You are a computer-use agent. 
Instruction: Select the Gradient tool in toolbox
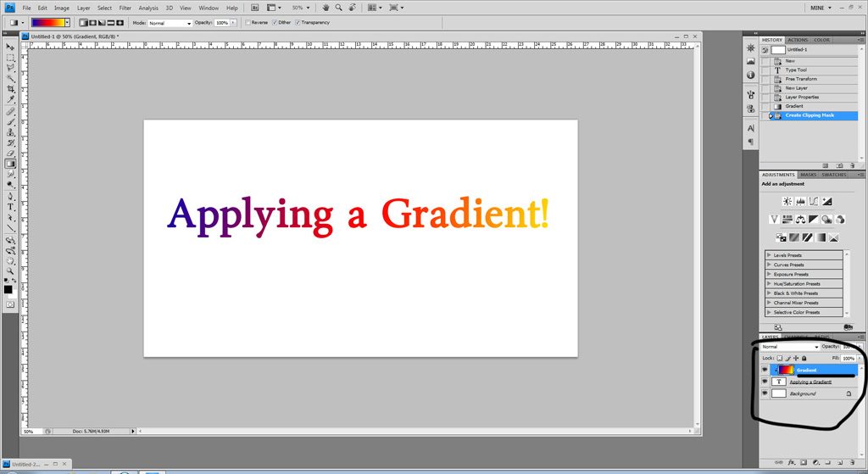click(10, 164)
